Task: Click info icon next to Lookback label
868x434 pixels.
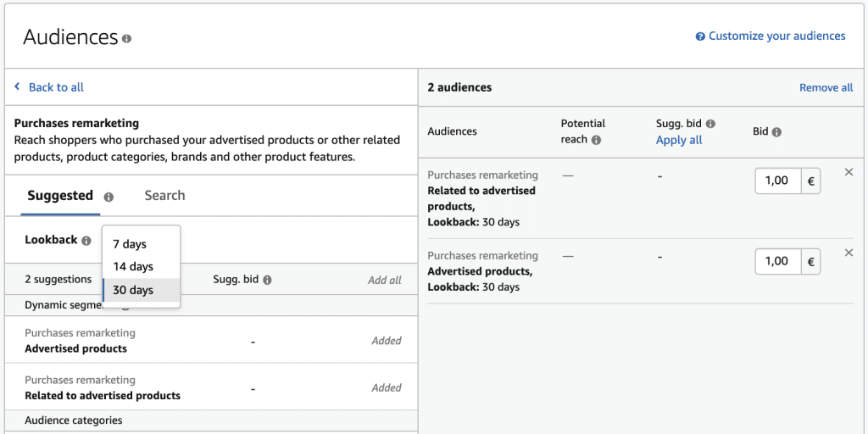Action: point(86,241)
